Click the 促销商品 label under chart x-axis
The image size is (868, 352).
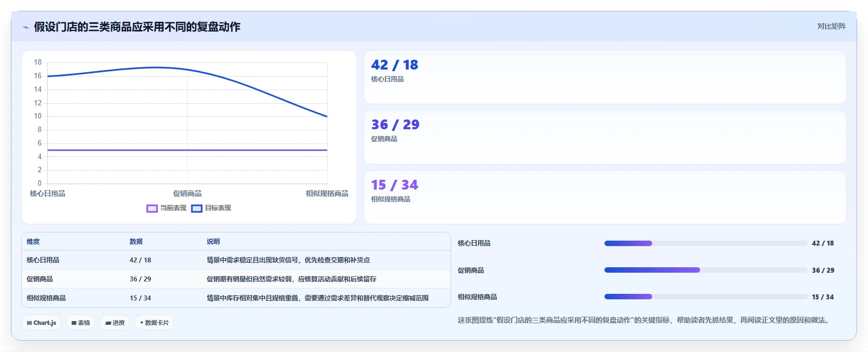tap(188, 193)
